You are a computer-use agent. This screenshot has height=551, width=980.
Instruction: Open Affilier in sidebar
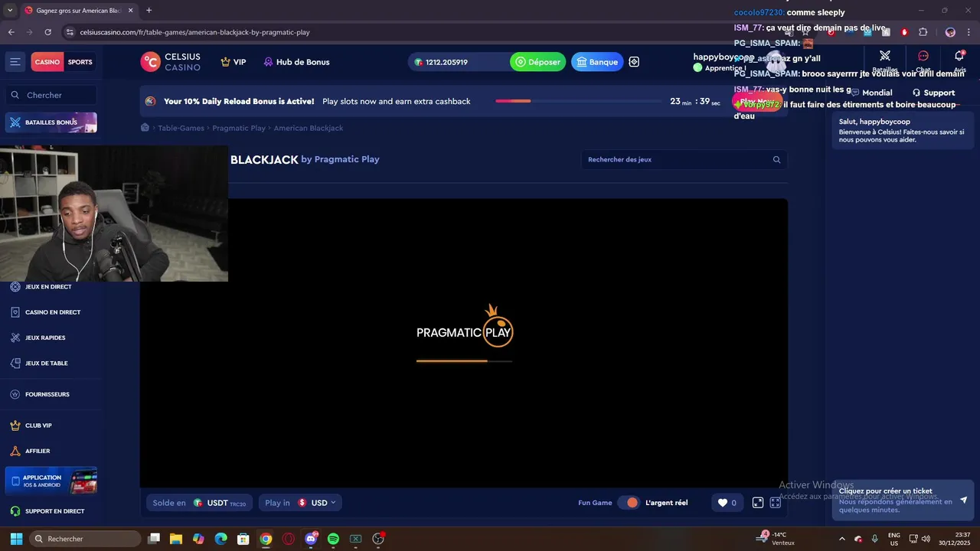pos(30,451)
